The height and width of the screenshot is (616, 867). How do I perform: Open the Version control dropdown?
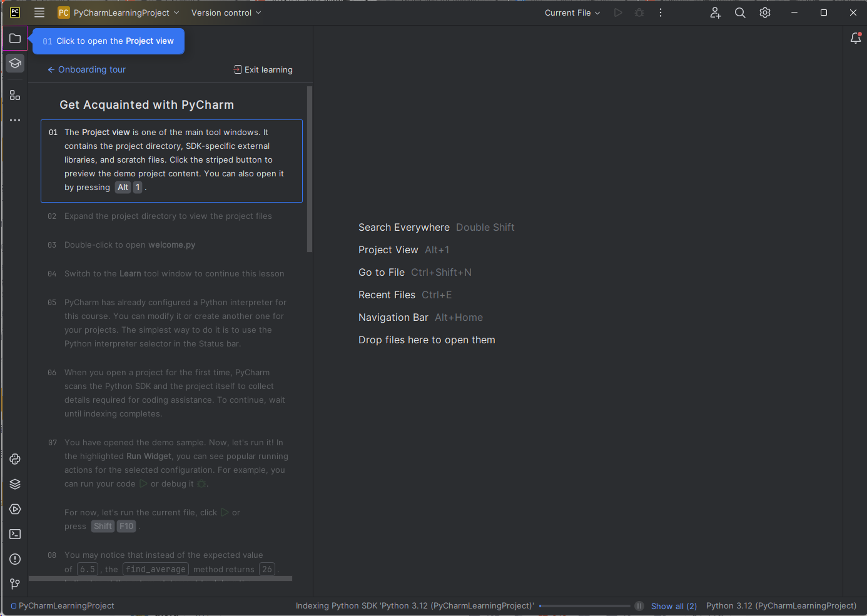tap(226, 13)
